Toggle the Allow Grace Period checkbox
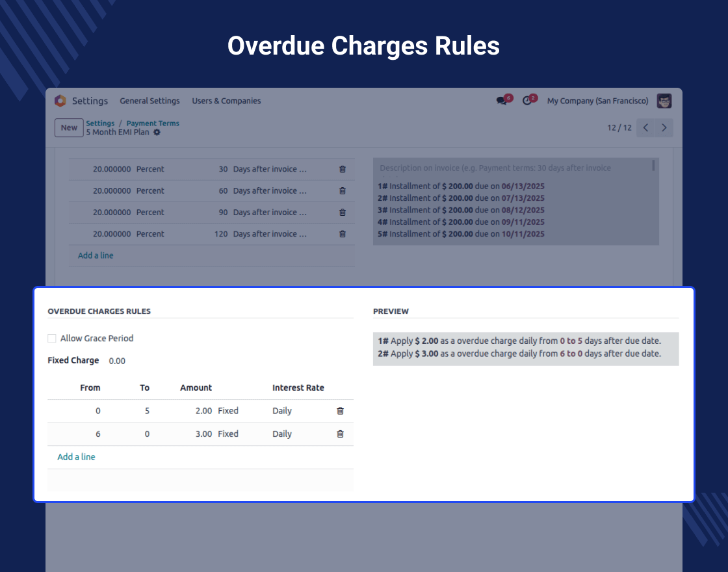This screenshot has height=572, width=728. coord(52,339)
